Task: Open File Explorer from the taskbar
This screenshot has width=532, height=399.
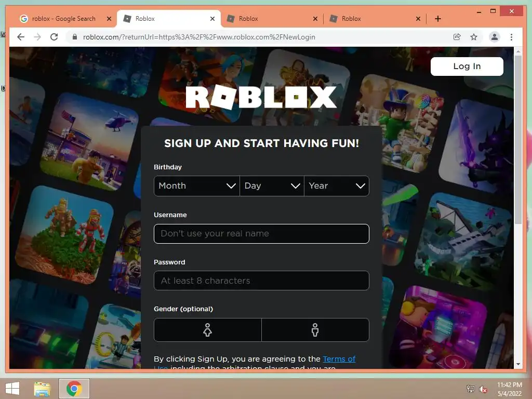Action: [42, 389]
